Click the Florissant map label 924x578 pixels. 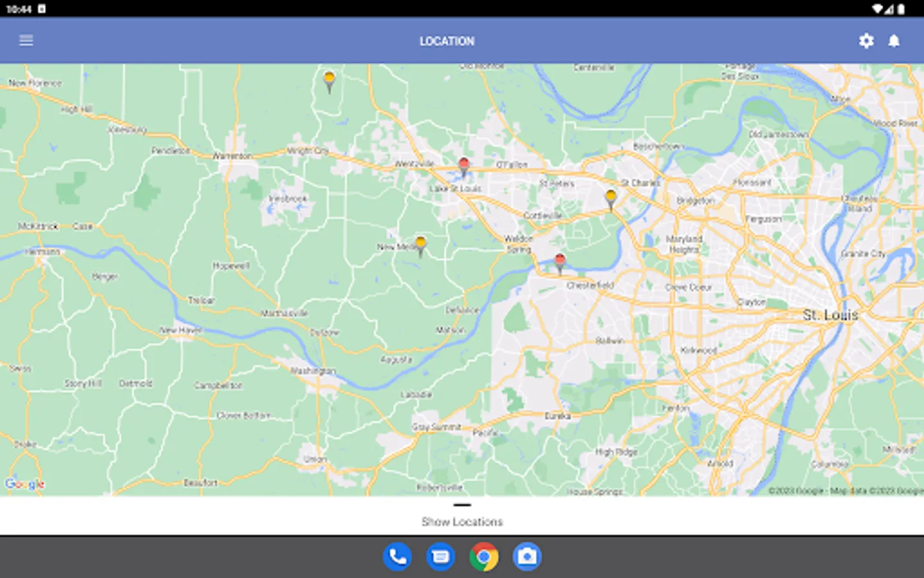(x=752, y=182)
